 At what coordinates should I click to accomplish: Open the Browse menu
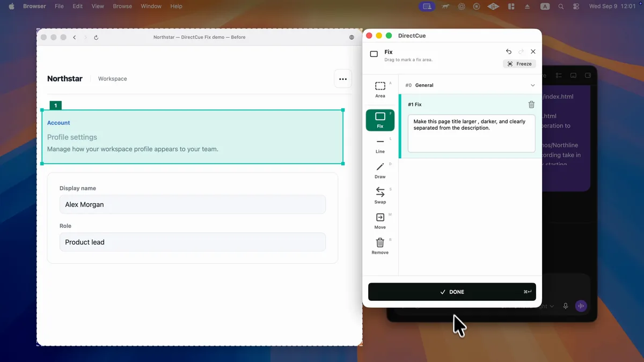(x=122, y=6)
